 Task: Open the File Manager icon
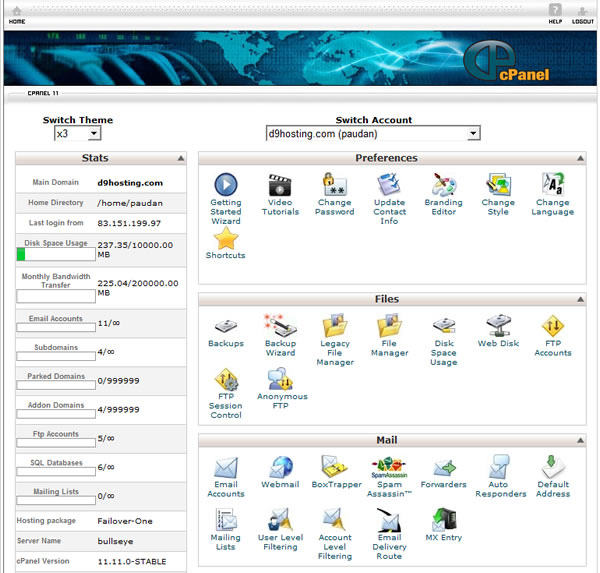(x=389, y=327)
